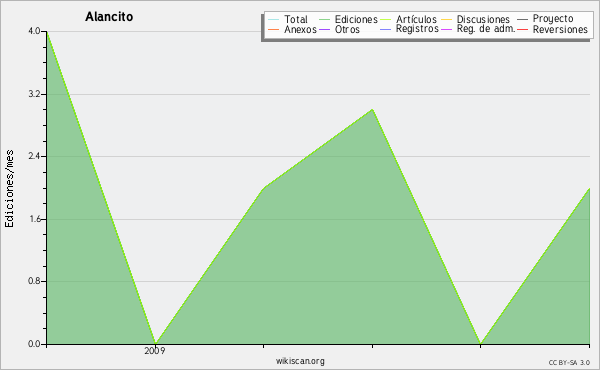The image size is (600, 370).
Task: Click the CC BY-SA 3.0 license text
Action: coord(569,363)
